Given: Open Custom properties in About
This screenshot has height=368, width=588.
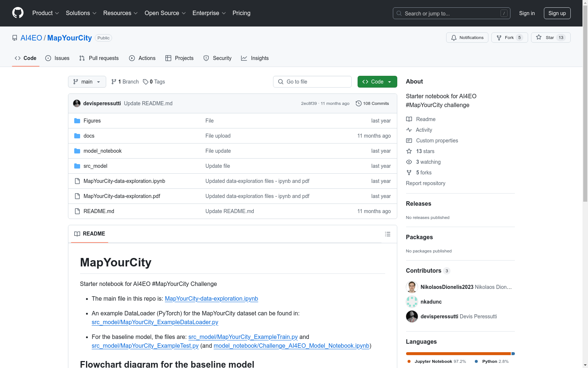Looking at the screenshot, I should tap(432, 141).
